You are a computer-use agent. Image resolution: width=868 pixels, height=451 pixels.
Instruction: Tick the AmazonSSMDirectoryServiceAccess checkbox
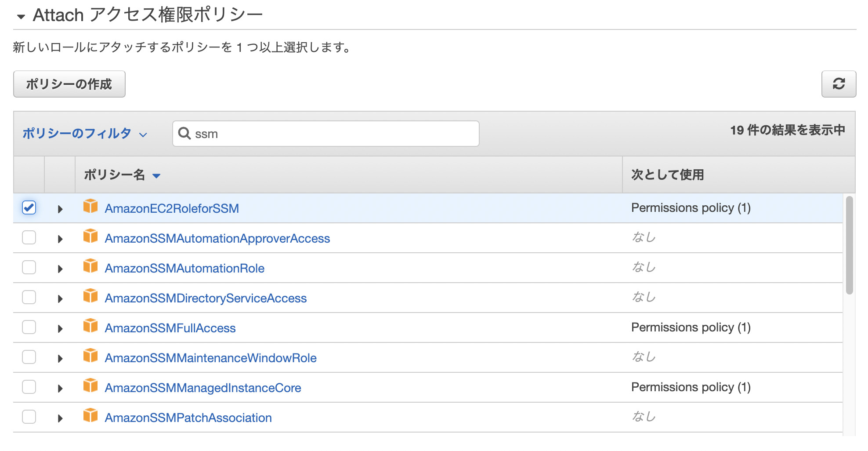(x=29, y=297)
